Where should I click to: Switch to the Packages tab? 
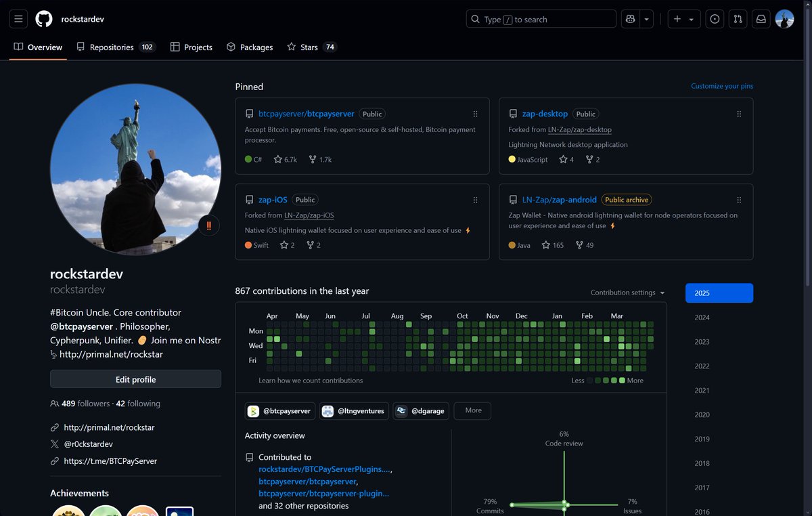(250, 47)
